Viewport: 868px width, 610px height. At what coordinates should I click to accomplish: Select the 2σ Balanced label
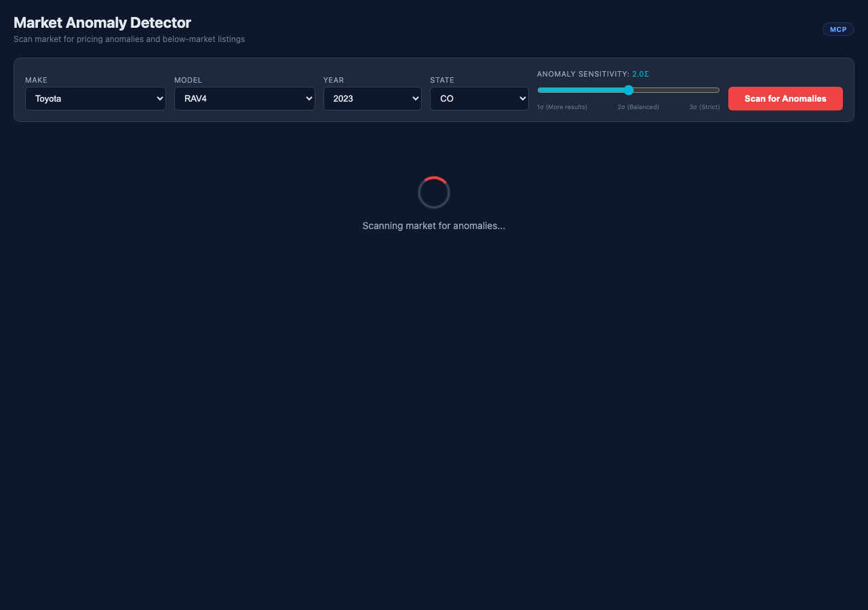638,106
